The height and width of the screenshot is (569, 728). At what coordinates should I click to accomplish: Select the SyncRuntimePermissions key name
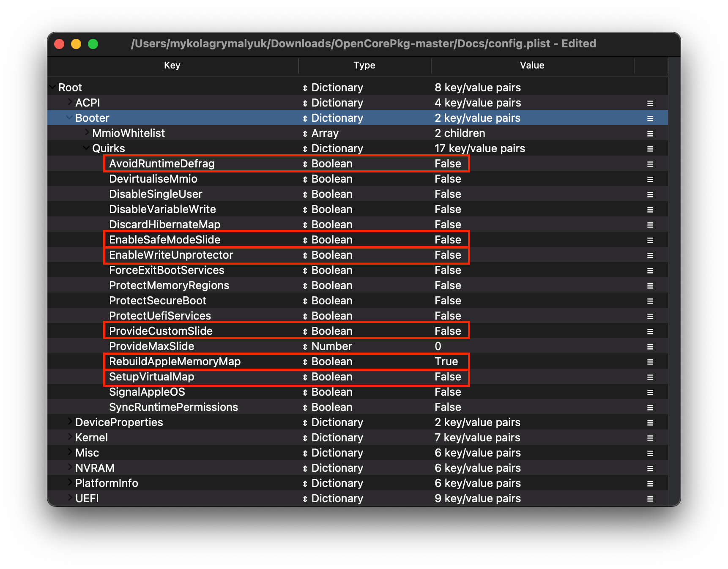[x=173, y=408]
